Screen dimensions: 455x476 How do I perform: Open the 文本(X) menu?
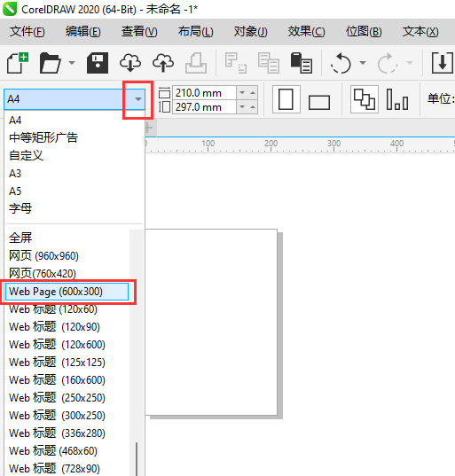pos(420,32)
